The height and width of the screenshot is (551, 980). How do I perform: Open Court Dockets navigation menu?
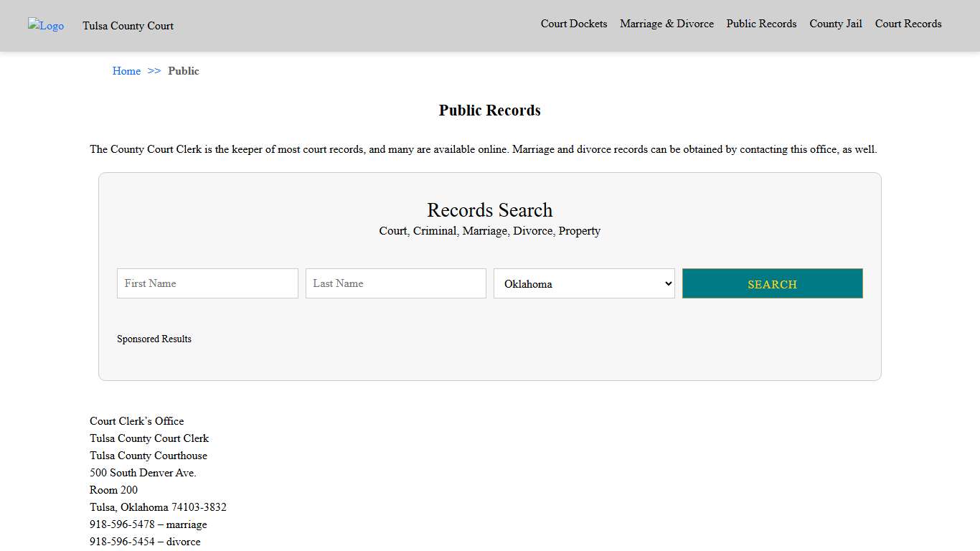573,24
